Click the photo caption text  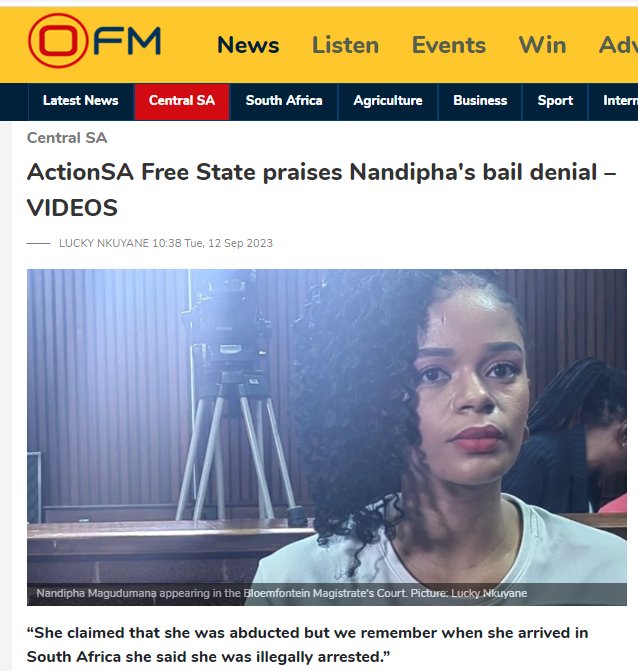click(x=282, y=593)
